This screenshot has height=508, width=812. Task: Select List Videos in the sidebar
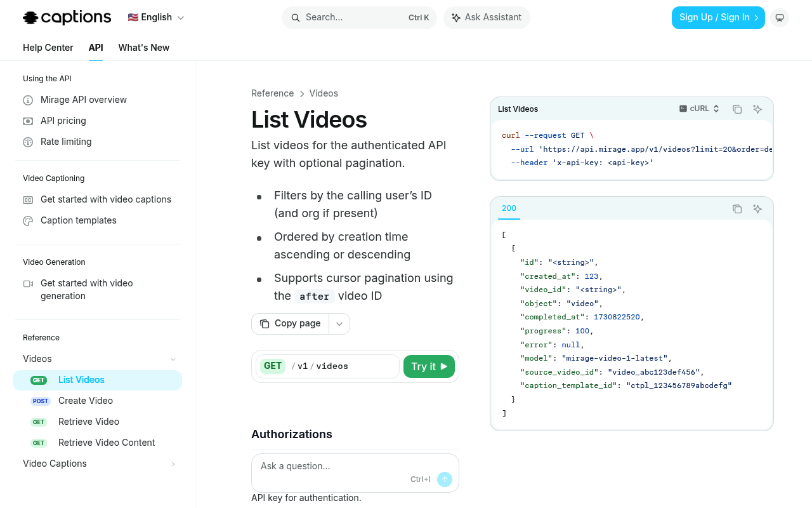pos(97,380)
